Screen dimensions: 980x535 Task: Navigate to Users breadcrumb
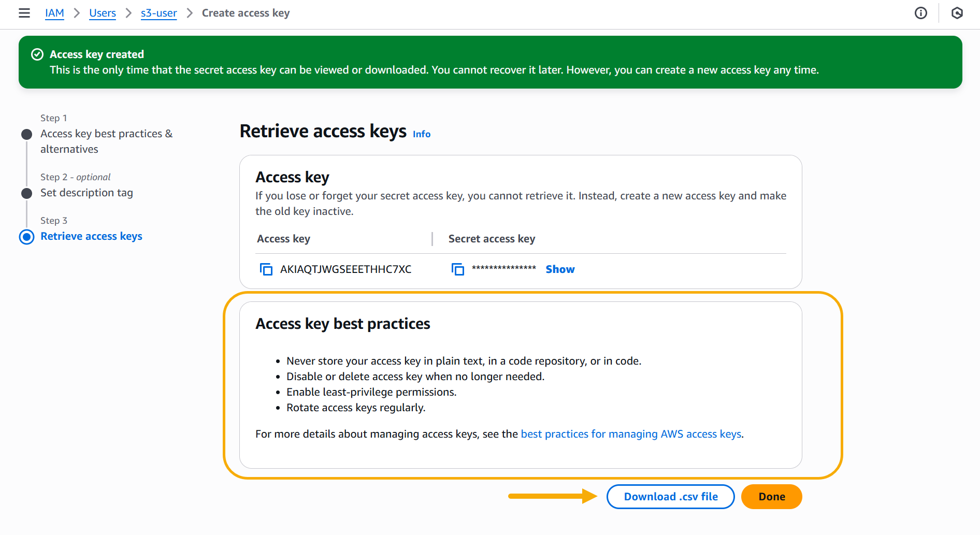point(103,13)
